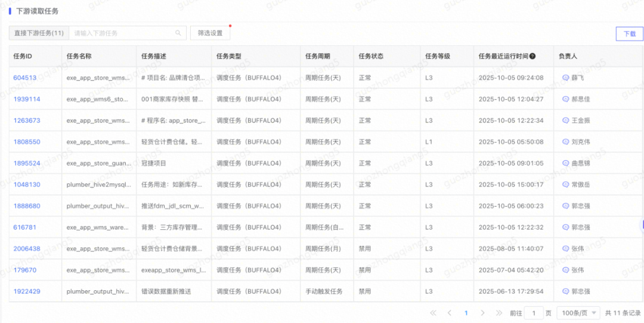
Task: Click description 推送fdm_jdl_scm_w...
Action: (x=174, y=206)
